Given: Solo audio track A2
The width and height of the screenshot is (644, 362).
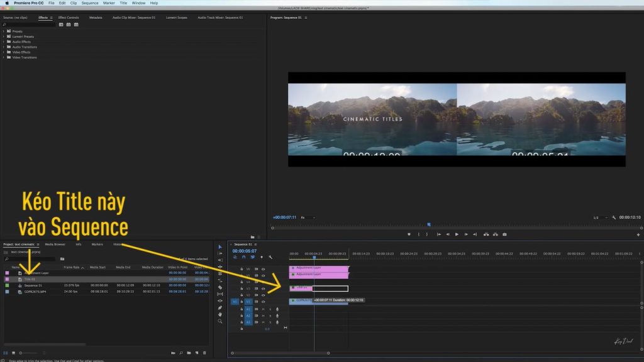Looking at the screenshot, I should pyautogui.click(x=270, y=315).
